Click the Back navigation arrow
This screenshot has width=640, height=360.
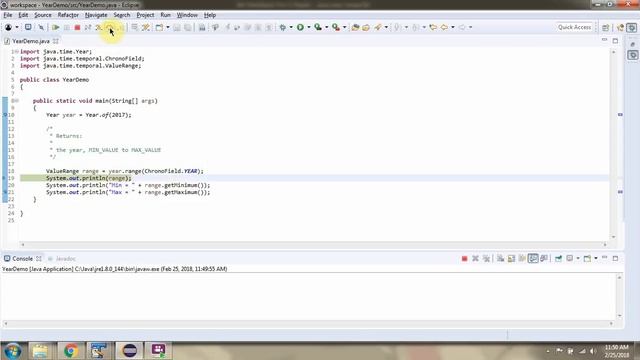tap(444, 27)
